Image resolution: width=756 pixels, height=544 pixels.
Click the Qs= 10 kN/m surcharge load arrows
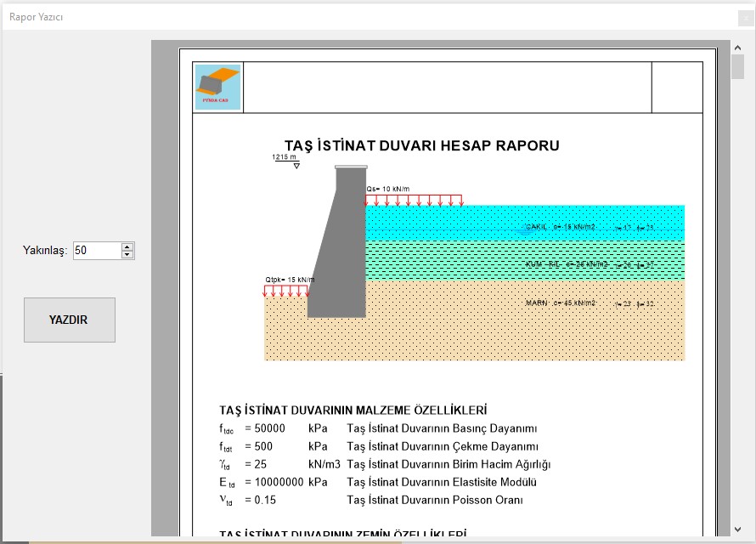pos(414,200)
